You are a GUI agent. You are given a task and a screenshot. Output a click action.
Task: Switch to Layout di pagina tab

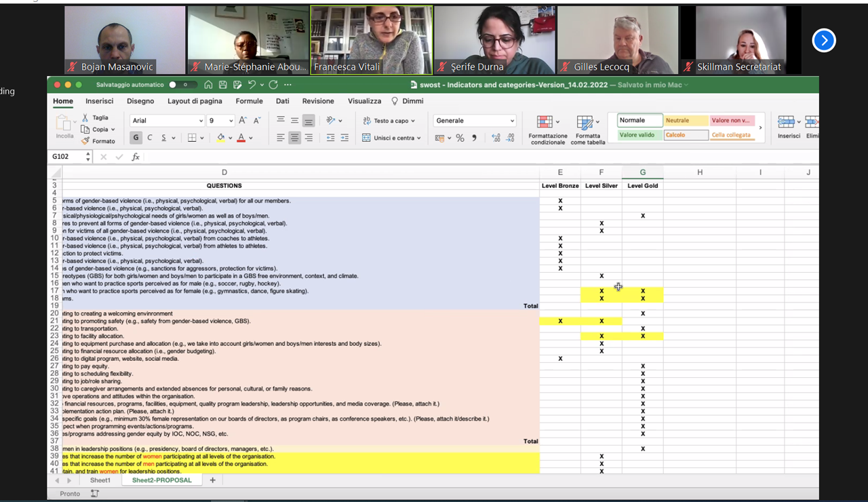coord(195,101)
